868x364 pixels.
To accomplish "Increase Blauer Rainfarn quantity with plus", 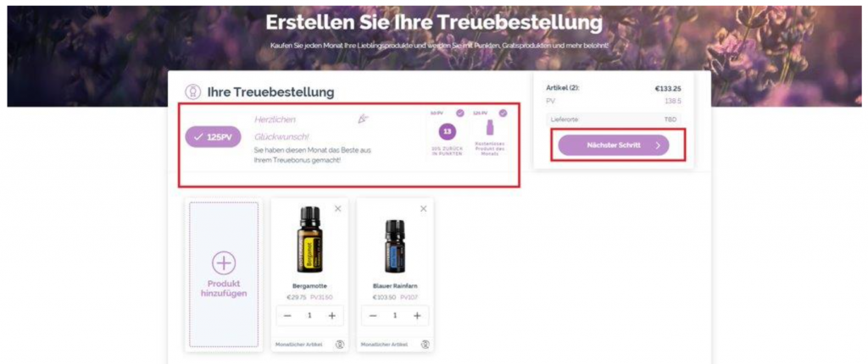I will tap(417, 315).
